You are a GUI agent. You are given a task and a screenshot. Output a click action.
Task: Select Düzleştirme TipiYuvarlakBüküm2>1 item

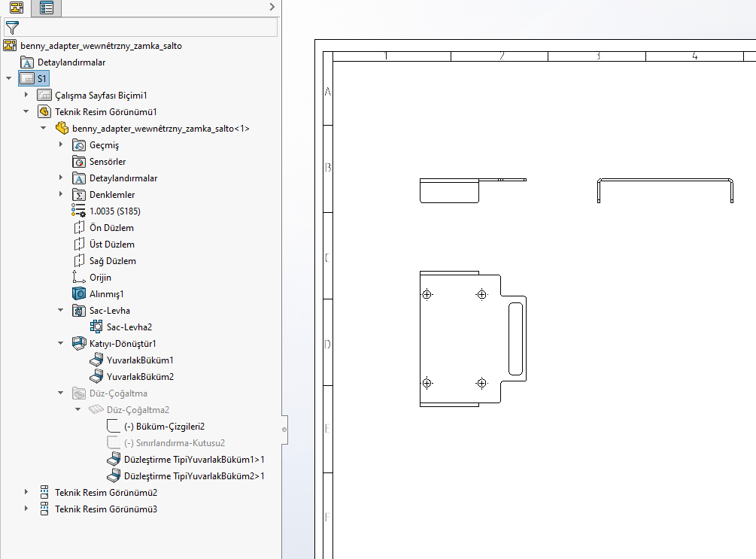[x=194, y=476]
